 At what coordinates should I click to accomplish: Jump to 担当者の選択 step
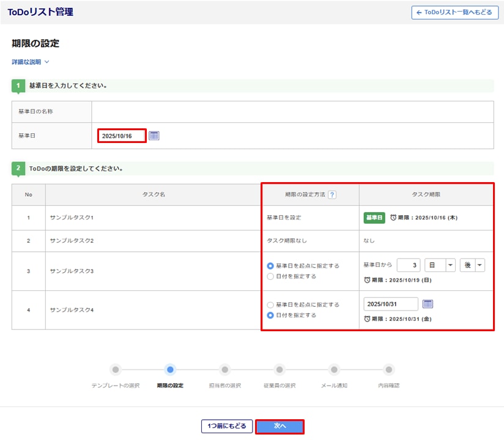pos(224,370)
